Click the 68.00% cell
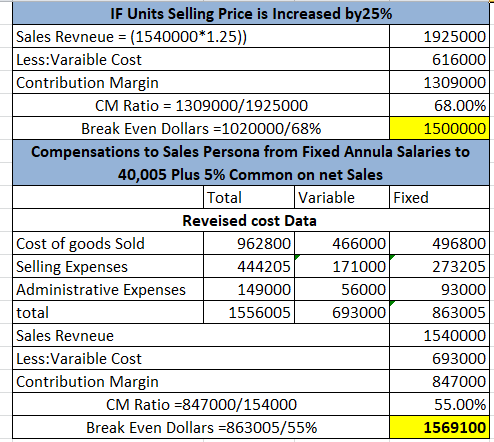The height and width of the screenshot is (442, 494). (x=439, y=105)
